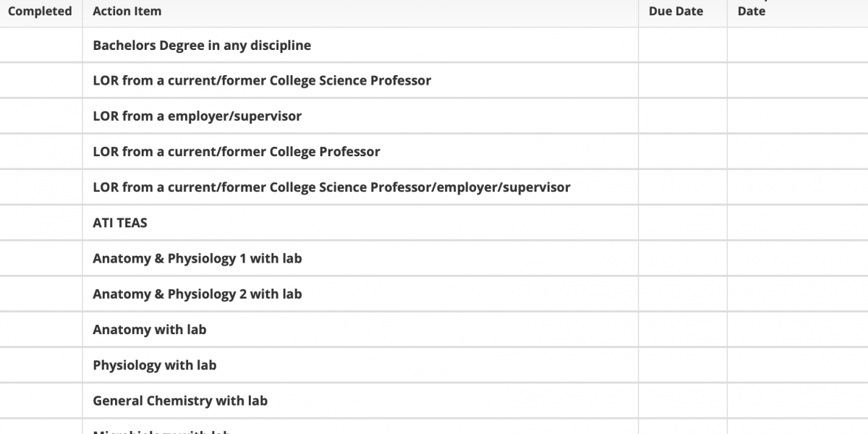
Task: Select LOR from a employer/supervisor item
Action: [x=197, y=116]
